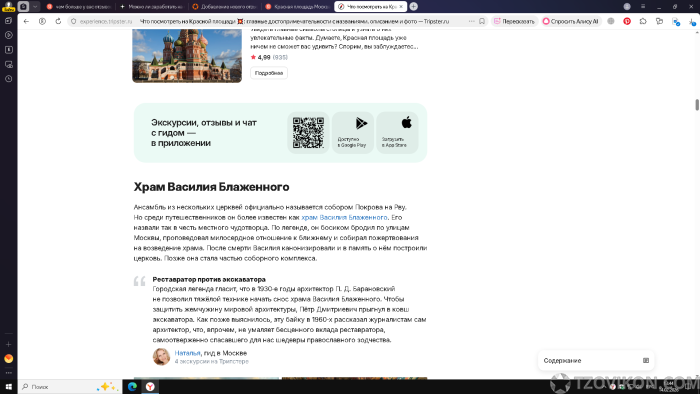
Task: Open the downloads icon in toolbar
Action: click(692, 21)
